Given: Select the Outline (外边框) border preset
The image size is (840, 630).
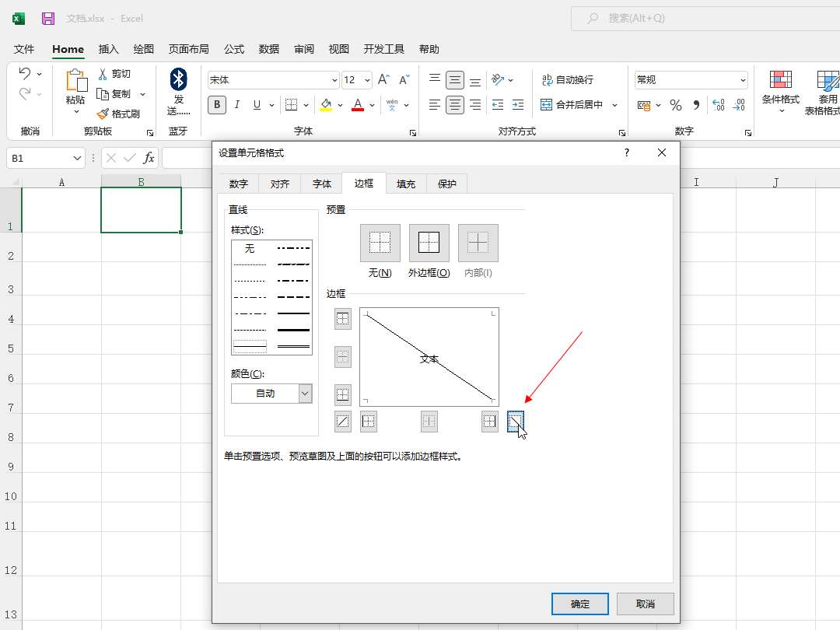Looking at the screenshot, I should click(x=429, y=243).
